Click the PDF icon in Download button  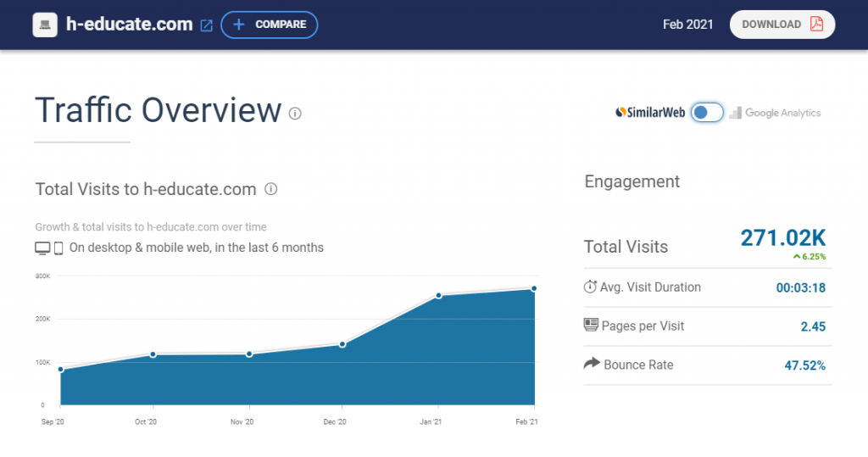tap(816, 24)
